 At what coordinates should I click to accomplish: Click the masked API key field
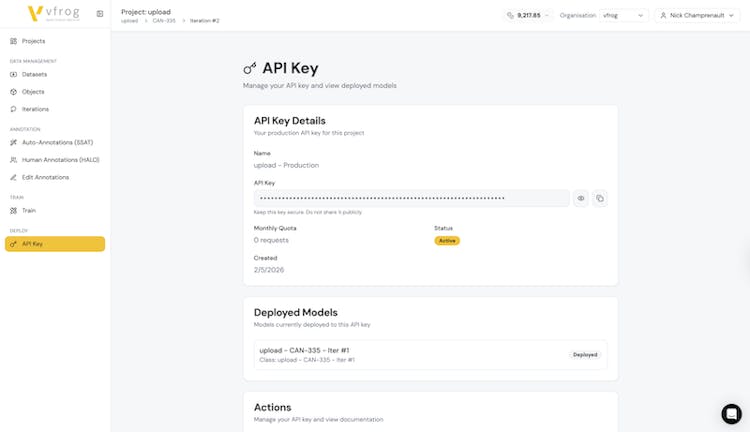[411, 198]
